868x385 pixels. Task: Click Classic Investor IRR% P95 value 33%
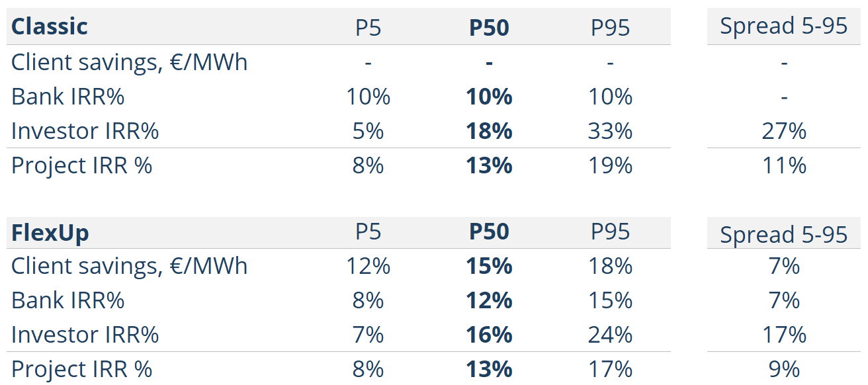[610, 131]
